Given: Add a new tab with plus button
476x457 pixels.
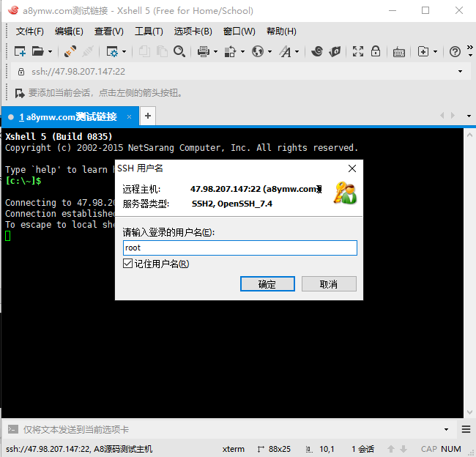Looking at the screenshot, I should pyautogui.click(x=148, y=116).
